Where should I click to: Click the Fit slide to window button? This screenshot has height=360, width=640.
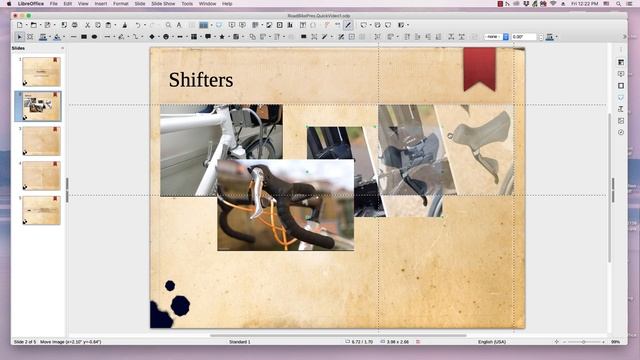coord(557,342)
